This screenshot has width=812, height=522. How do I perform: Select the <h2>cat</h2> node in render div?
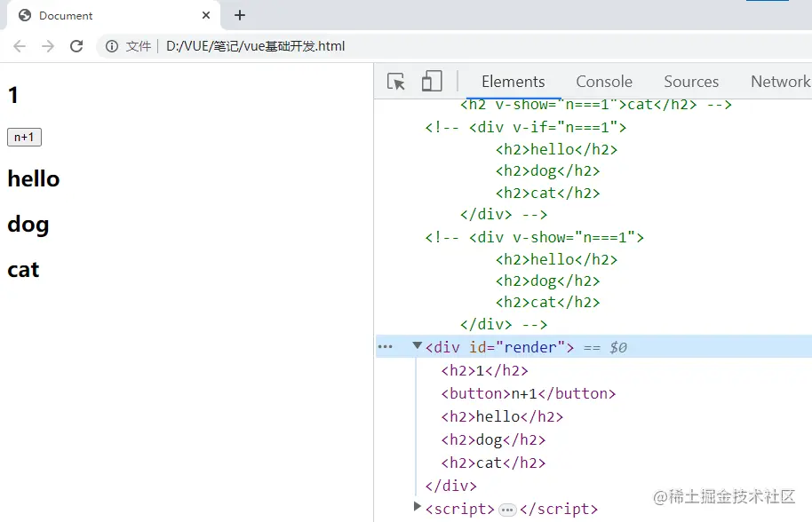(x=493, y=463)
